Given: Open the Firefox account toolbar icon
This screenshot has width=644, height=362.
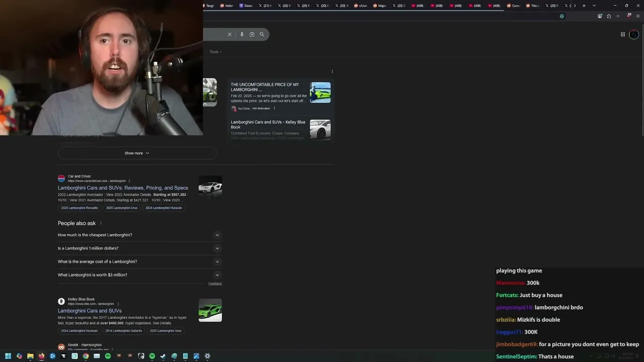Looking at the screenshot, I should tap(600, 16).
